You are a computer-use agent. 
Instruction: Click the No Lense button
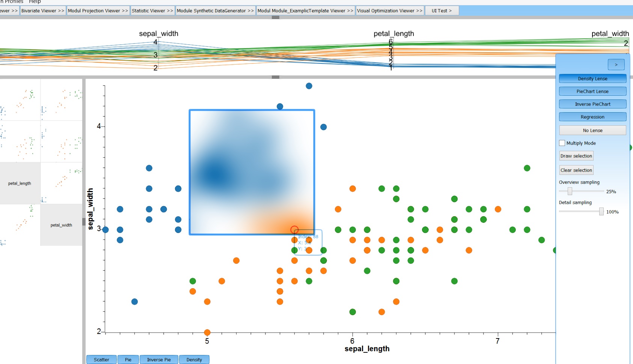(x=592, y=130)
